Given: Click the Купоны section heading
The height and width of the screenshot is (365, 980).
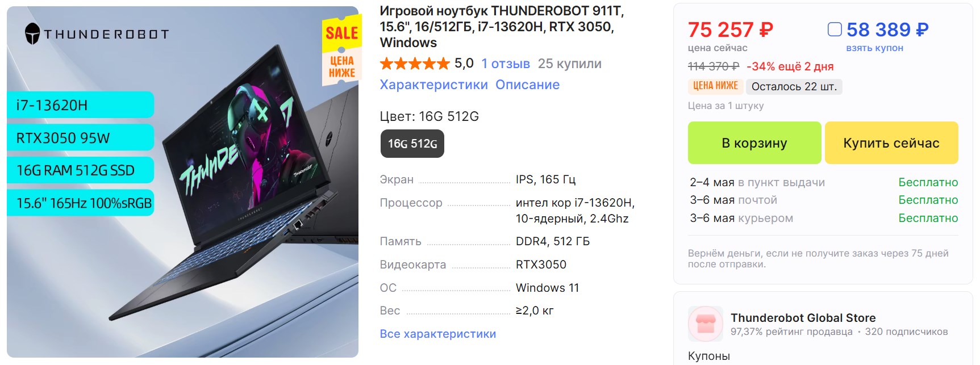Looking at the screenshot, I should (x=708, y=356).
